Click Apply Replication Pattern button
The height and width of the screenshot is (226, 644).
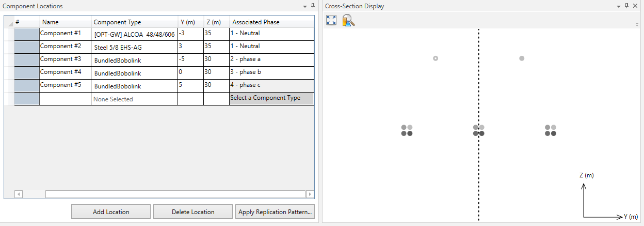[x=275, y=212]
